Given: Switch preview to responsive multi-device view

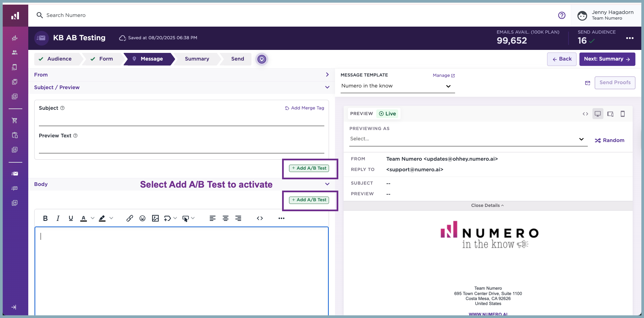Looking at the screenshot, I should [610, 114].
